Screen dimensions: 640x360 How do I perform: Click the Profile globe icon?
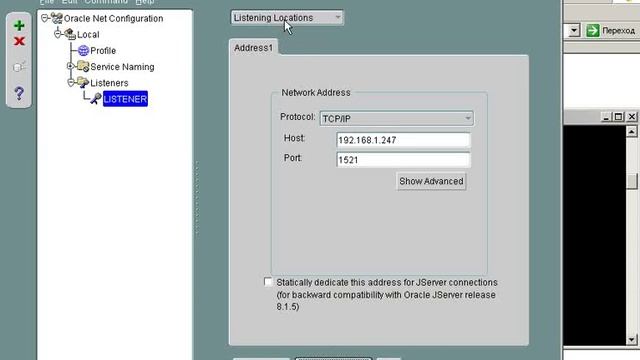click(x=83, y=51)
